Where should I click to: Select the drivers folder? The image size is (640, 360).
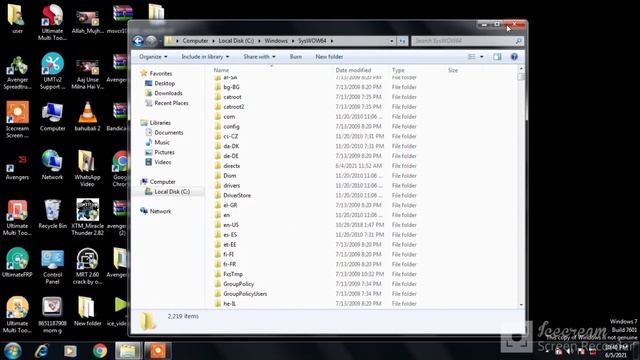tap(227, 185)
